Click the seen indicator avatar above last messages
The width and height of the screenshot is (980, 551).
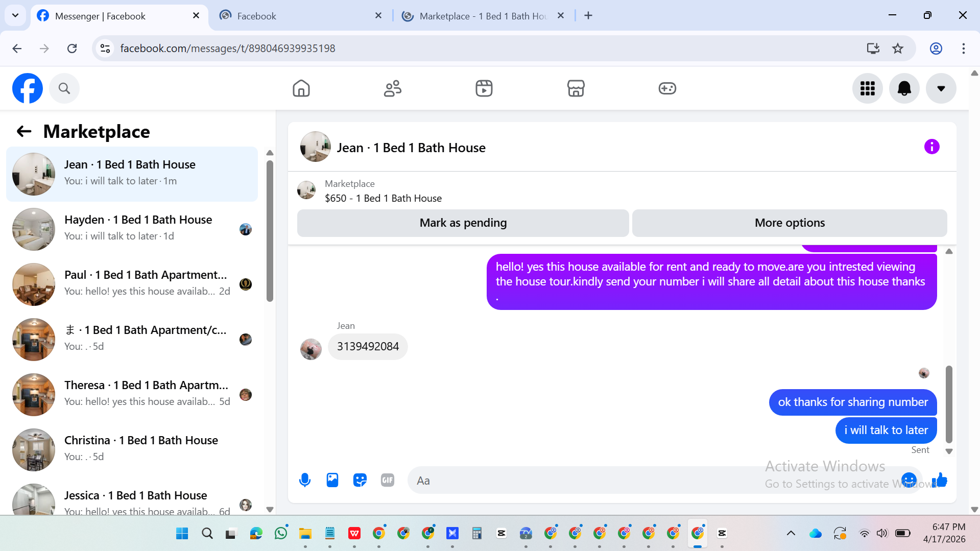pyautogui.click(x=924, y=373)
